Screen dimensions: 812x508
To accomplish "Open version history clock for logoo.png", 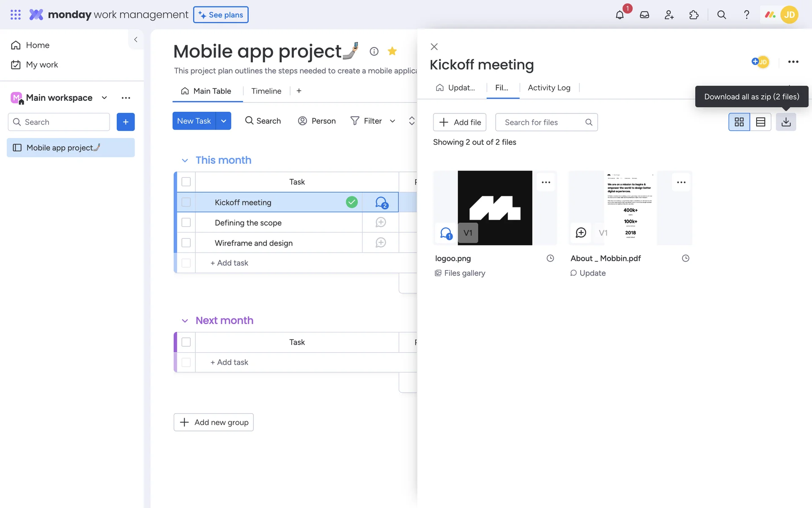I will click(550, 258).
